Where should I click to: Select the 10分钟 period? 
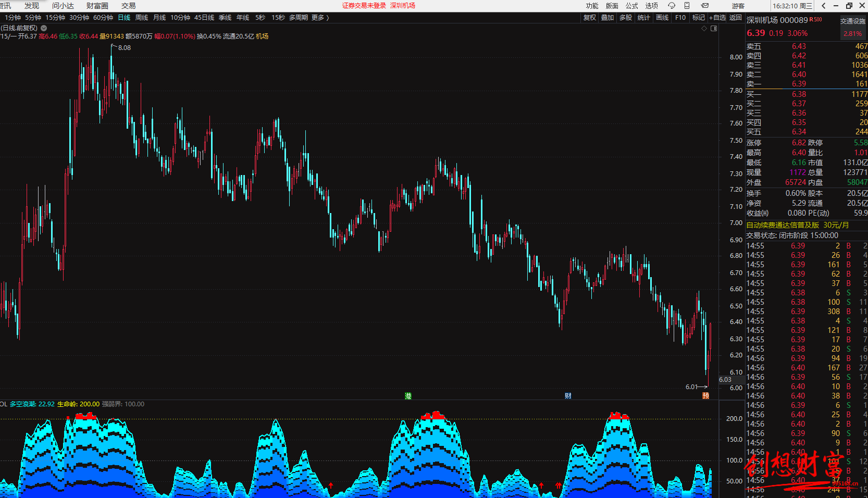180,18
